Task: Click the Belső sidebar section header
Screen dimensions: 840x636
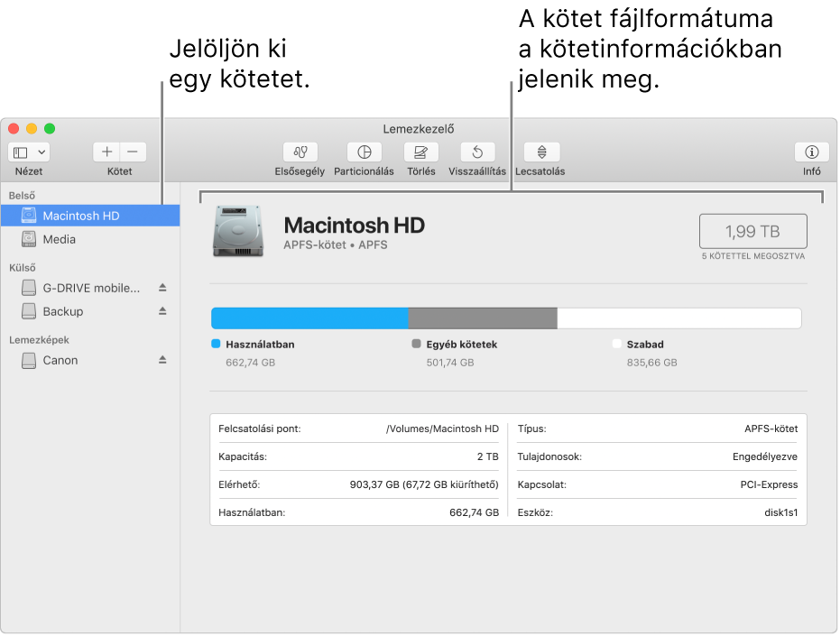Action: click(22, 196)
